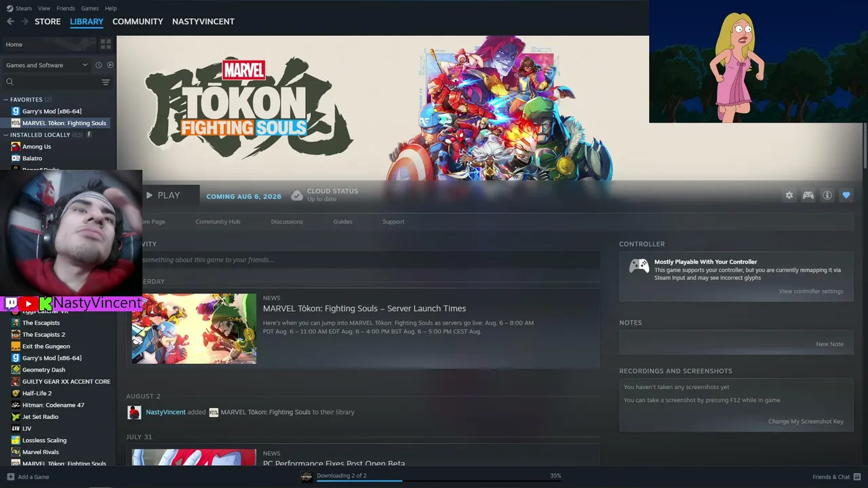Expand the Games and Software dropdown

(x=47, y=65)
